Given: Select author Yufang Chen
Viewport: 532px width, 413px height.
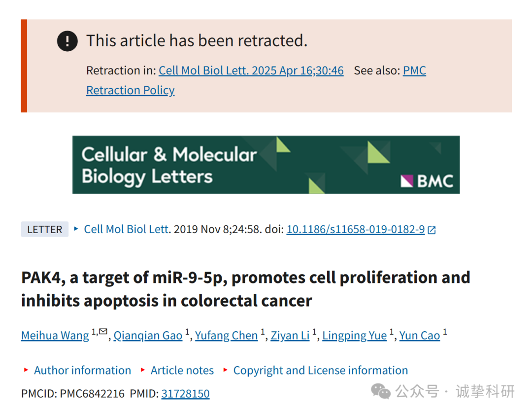Looking at the screenshot, I should click(226, 335).
